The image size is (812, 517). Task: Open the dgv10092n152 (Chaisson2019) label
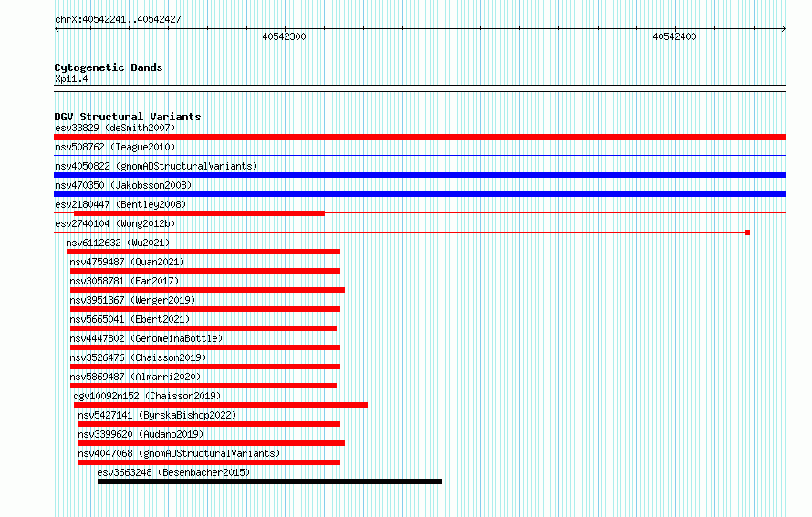pyautogui.click(x=147, y=396)
